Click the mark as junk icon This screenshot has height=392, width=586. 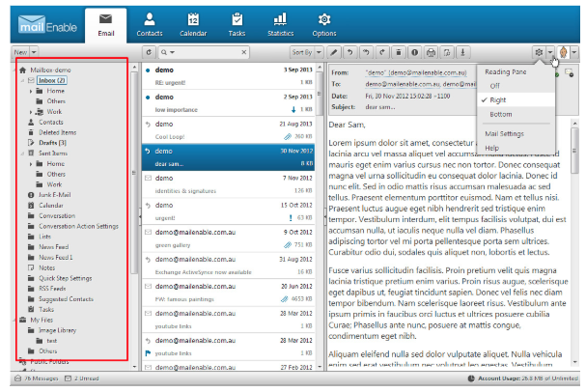tap(414, 51)
